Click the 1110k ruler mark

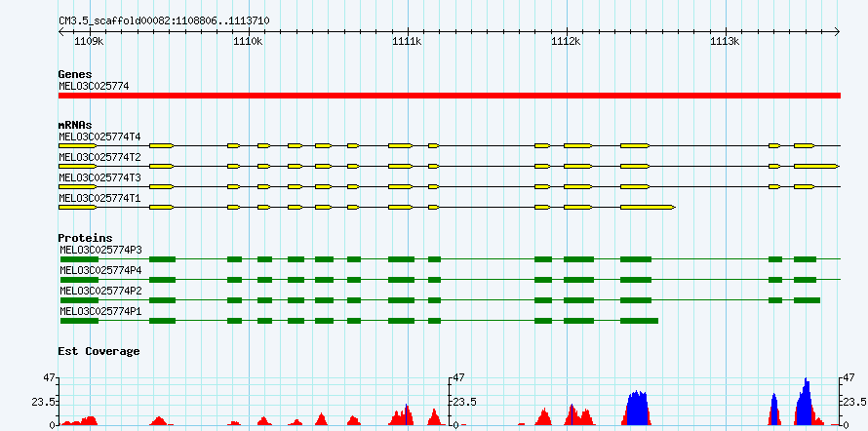248,42
